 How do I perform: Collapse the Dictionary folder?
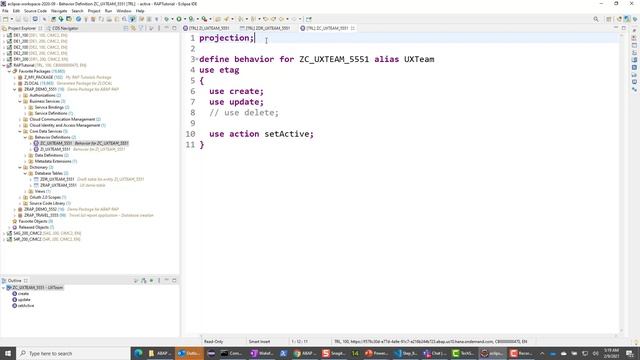pyautogui.click(x=20, y=167)
